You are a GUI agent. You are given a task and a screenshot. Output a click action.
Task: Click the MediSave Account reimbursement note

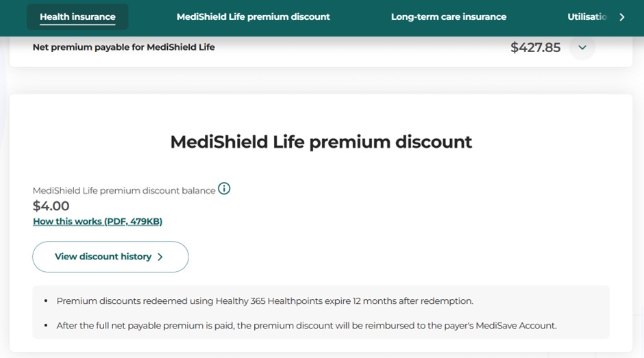coord(306,326)
